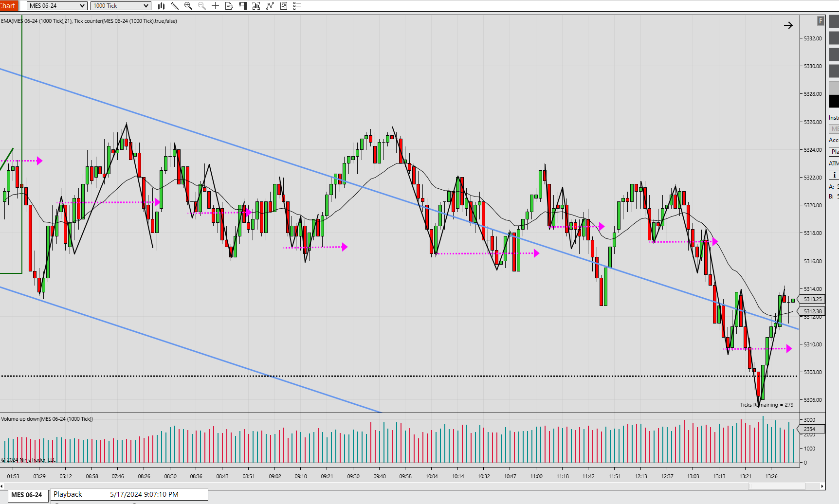
Task: Click the 5306.00 price axis label
Action: point(813,400)
